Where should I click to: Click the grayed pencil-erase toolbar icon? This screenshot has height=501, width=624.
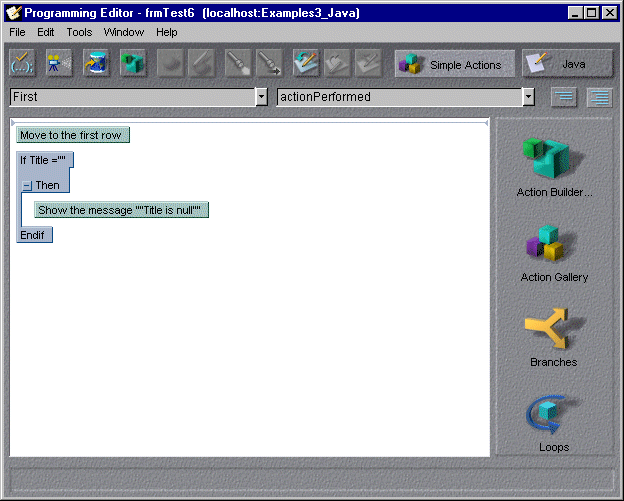[x=201, y=63]
